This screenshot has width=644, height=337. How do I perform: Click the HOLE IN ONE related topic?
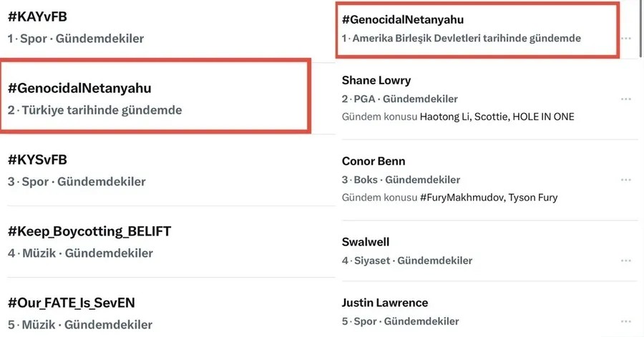click(544, 117)
